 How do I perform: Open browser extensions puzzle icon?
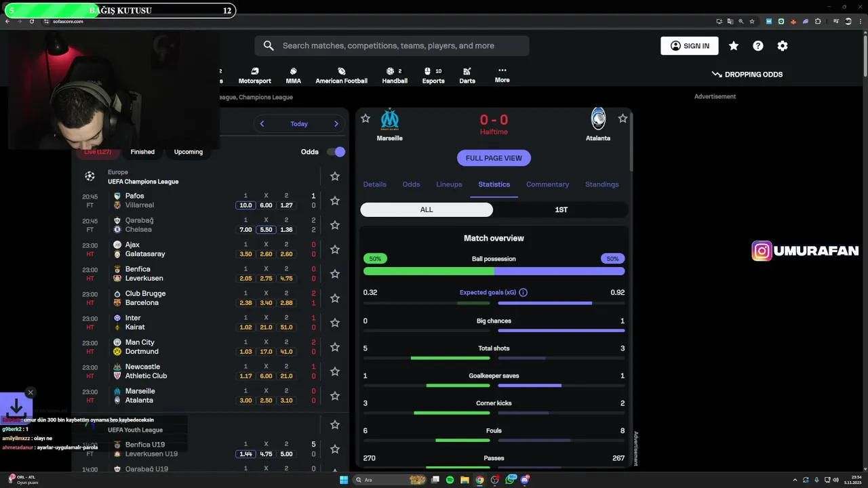point(818,21)
